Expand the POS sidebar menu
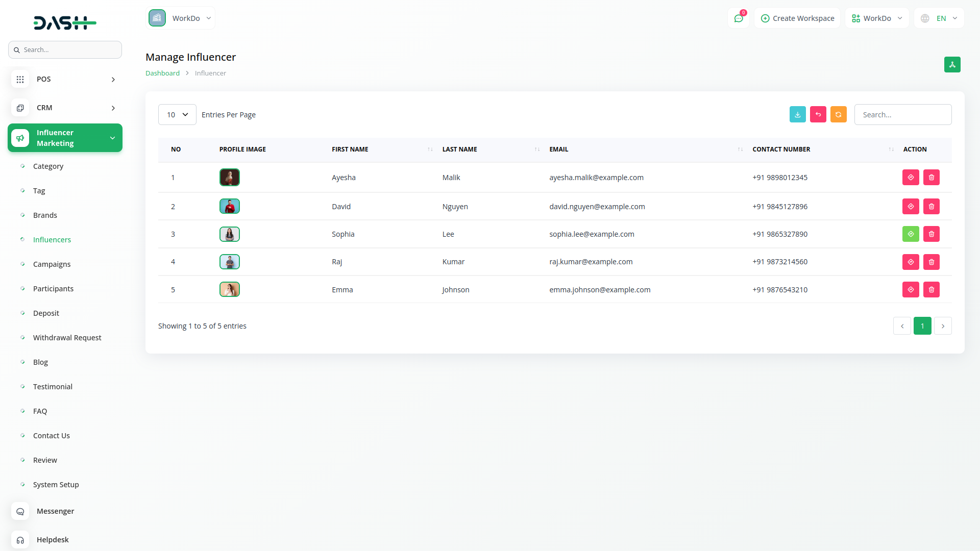980x551 pixels. (65, 79)
